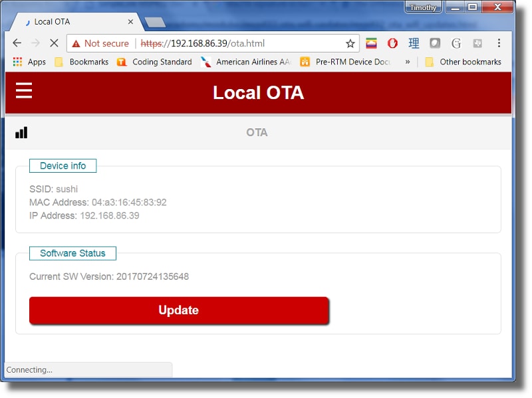Switch to the Local OTA tab

tap(73, 22)
